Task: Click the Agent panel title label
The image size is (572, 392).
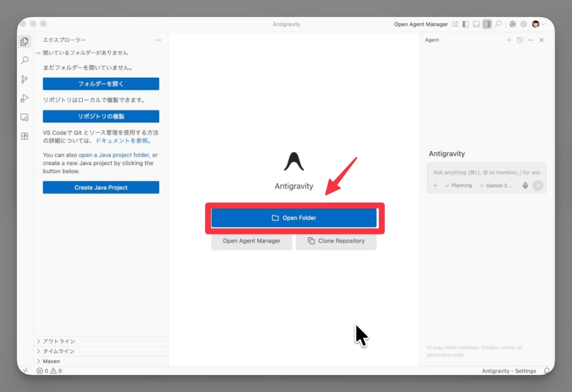Action: tap(432, 40)
